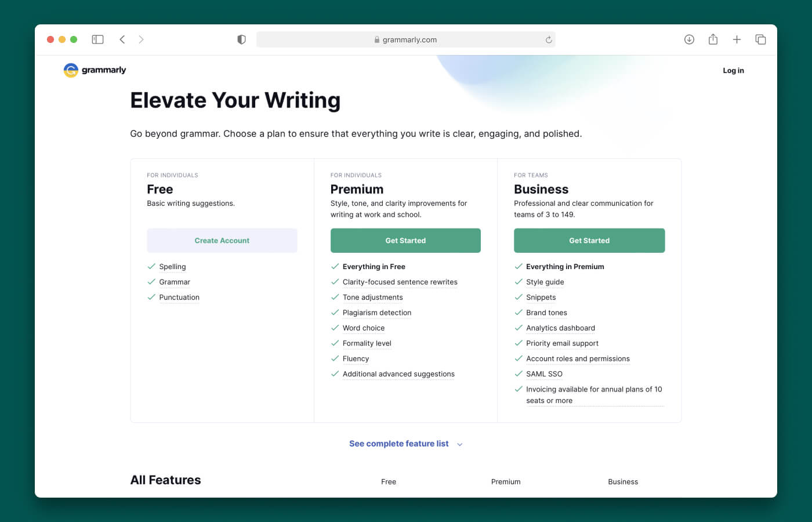Click the Grammarly logo
The image size is (812, 522).
click(x=94, y=70)
